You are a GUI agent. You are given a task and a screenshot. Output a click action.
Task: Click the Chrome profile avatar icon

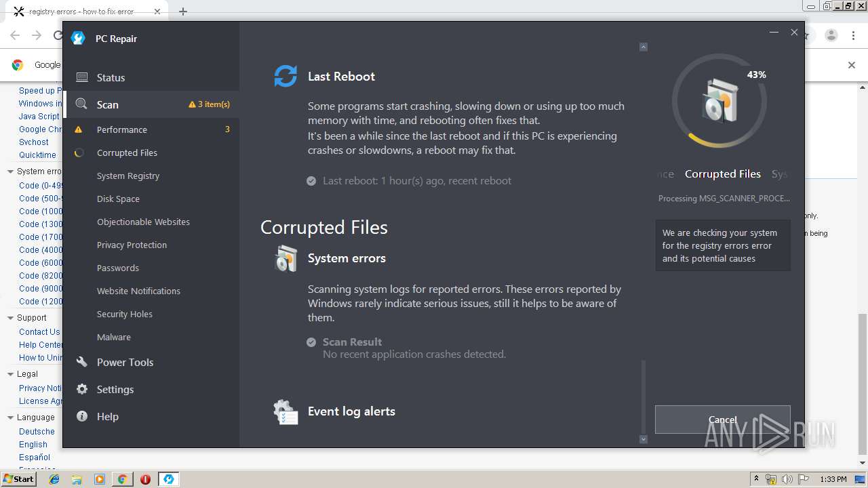[831, 35]
